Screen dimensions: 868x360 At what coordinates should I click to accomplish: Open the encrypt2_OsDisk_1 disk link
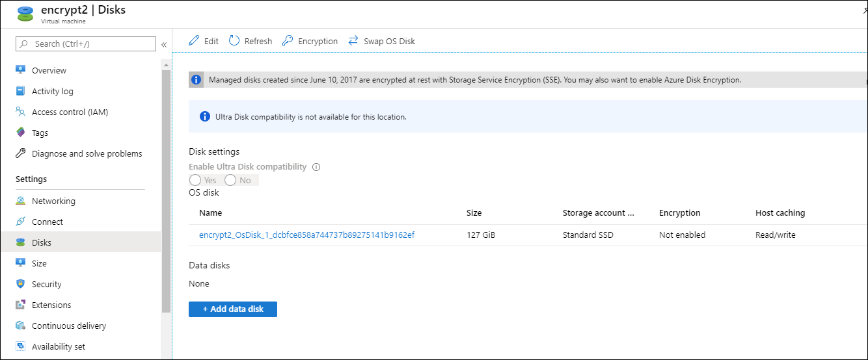pyautogui.click(x=306, y=235)
